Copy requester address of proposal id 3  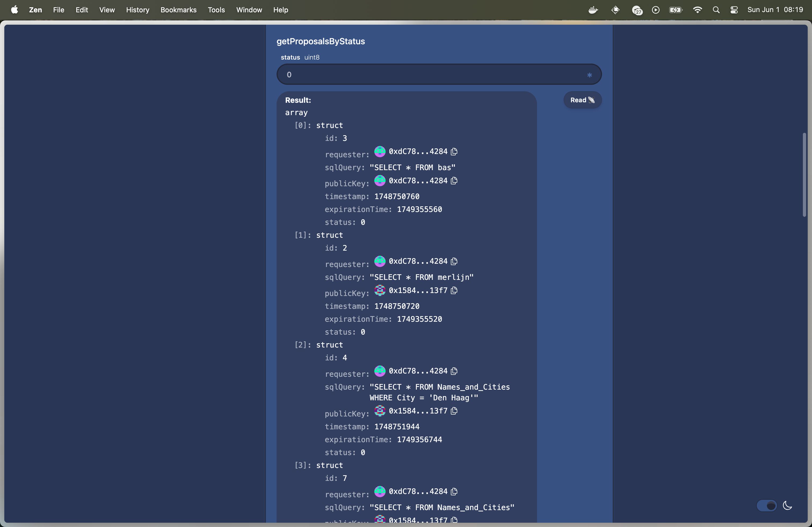pos(454,151)
